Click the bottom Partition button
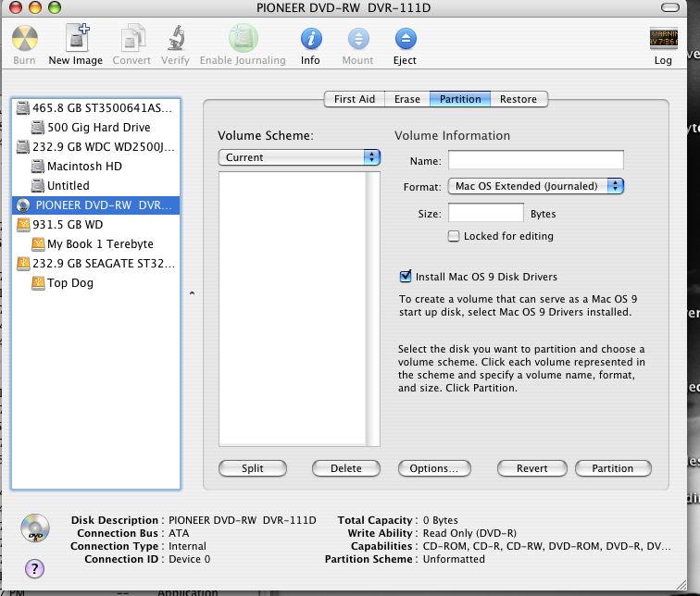The height and width of the screenshot is (596, 700). click(x=613, y=468)
